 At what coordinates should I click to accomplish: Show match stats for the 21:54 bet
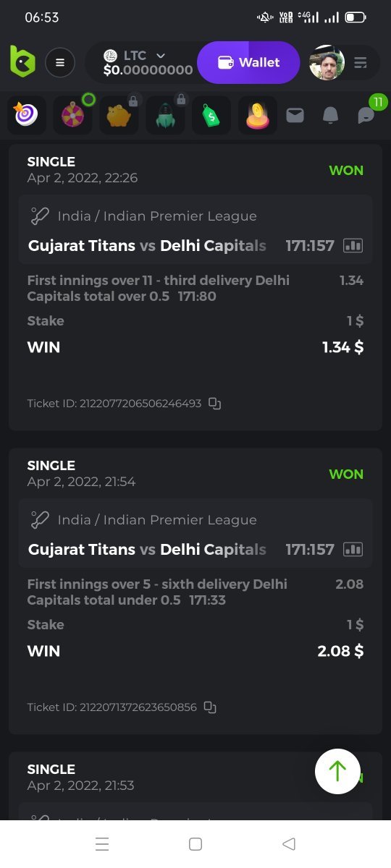point(353,550)
